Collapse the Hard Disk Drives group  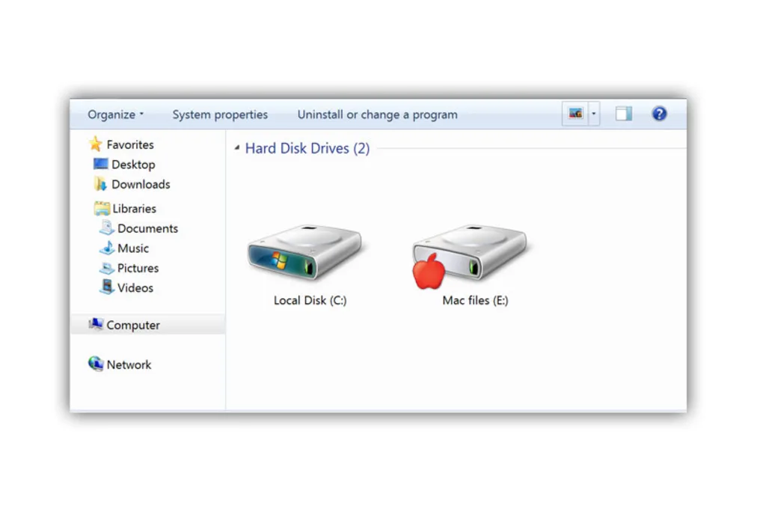(237, 147)
